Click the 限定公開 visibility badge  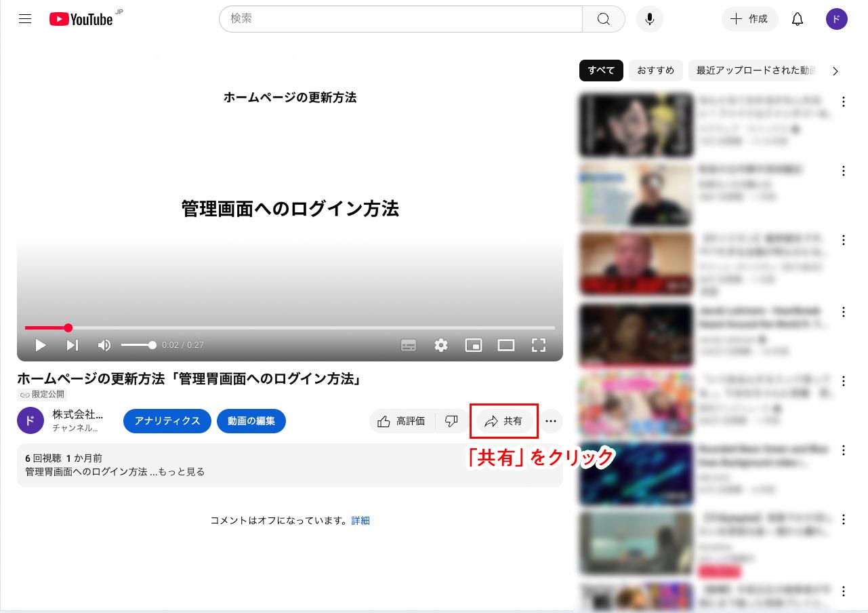42,394
